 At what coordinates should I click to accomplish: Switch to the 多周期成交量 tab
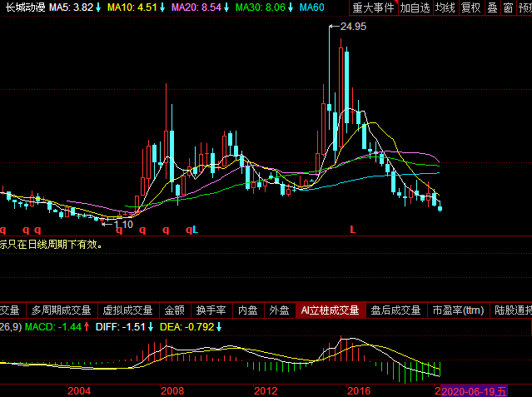pyautogui.click(x=62, y=310)
